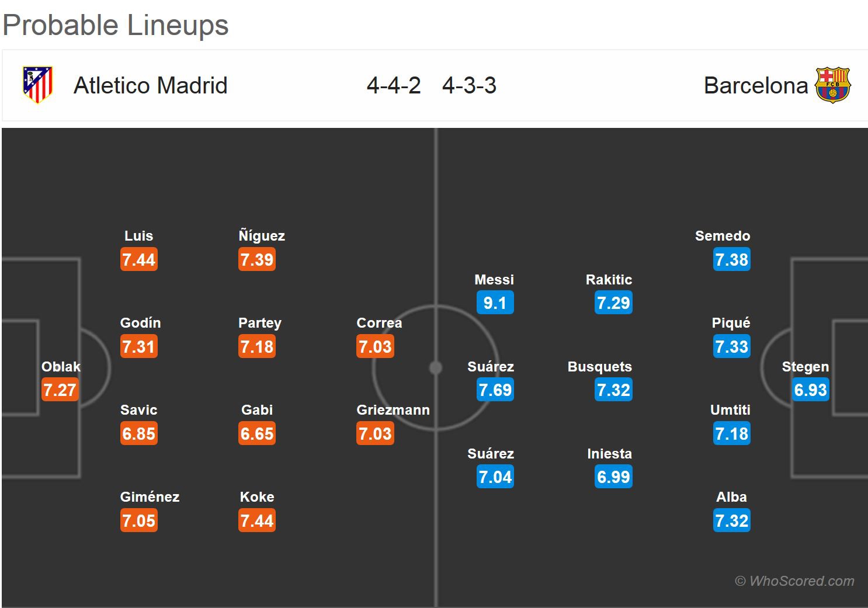Select Gabi's 6.65 rating badge
The height and width of the screenshot is (608, 868).
(x=257, y=434)
